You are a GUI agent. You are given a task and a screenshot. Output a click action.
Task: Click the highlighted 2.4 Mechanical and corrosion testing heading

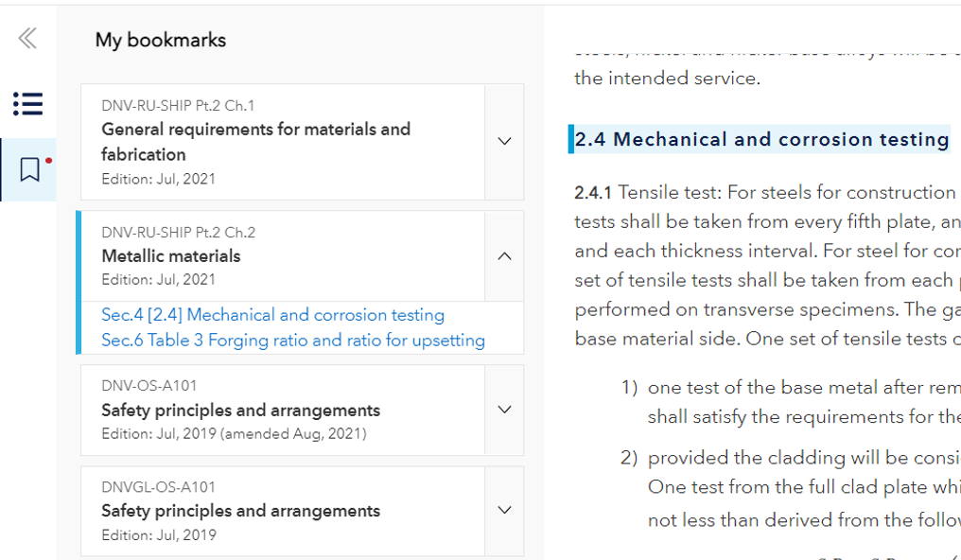[x=762, y=139]
